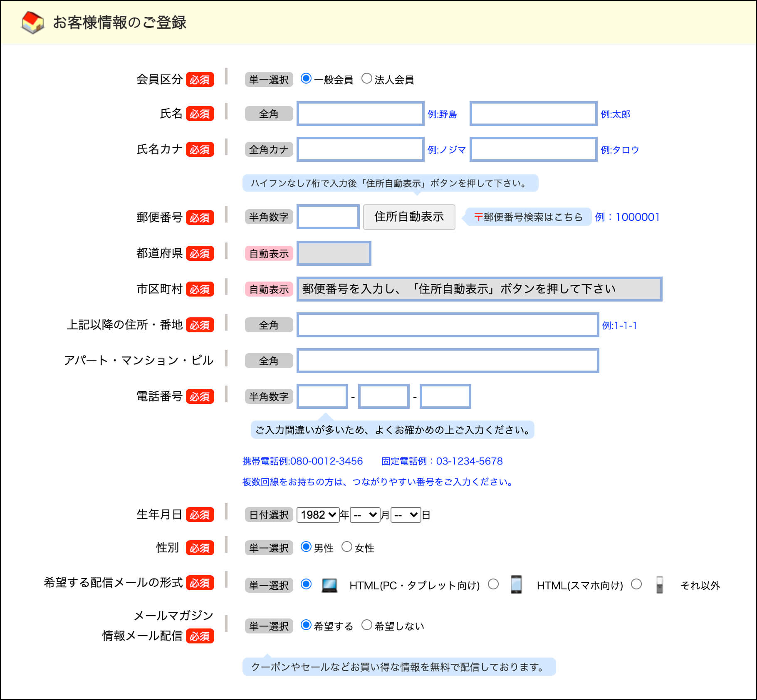Select 法人会員 radio button

[366, 78]
